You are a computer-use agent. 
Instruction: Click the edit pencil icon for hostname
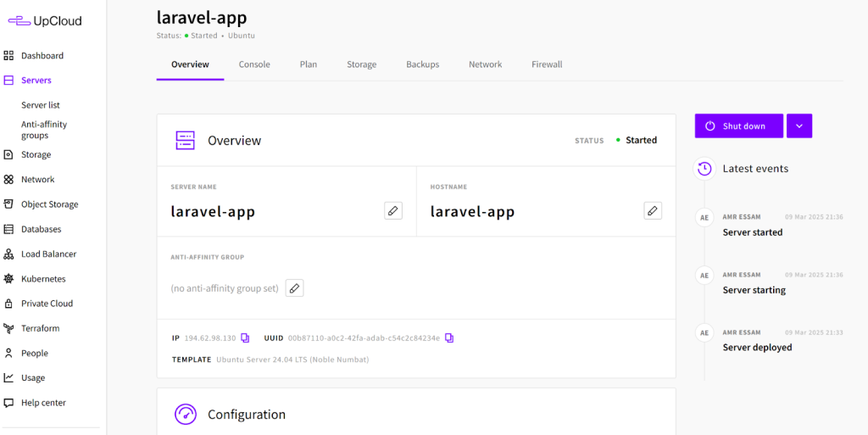click(652, 211)
